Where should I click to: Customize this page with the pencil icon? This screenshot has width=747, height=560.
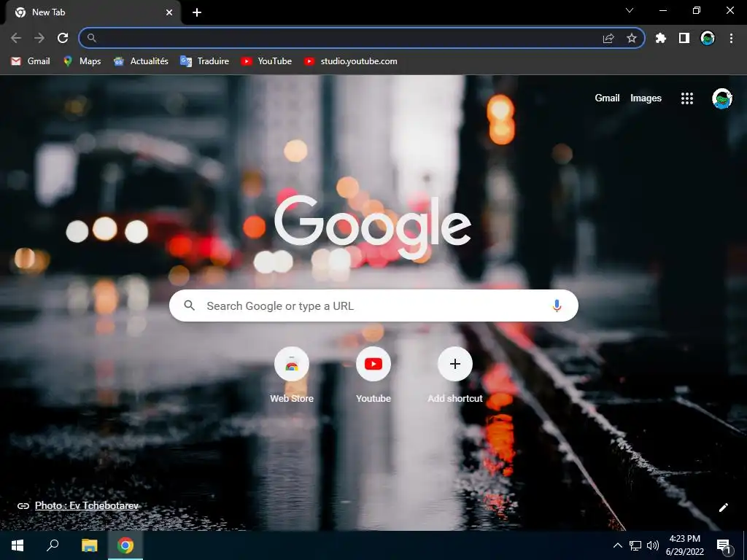(x=723, y=507)
